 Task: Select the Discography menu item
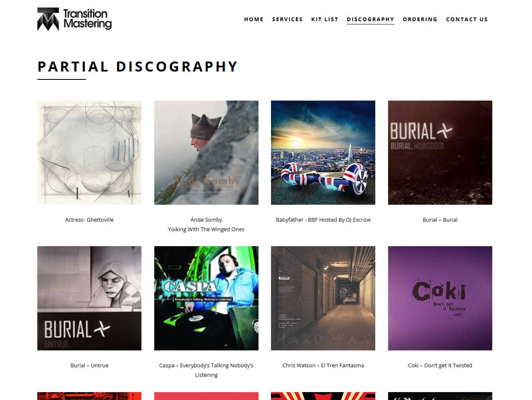point(370,19)
